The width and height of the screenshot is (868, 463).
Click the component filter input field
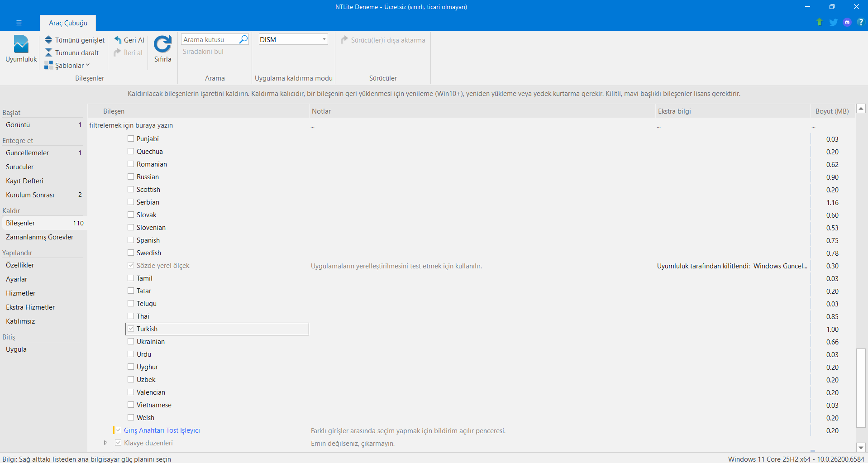click(198, 125)
